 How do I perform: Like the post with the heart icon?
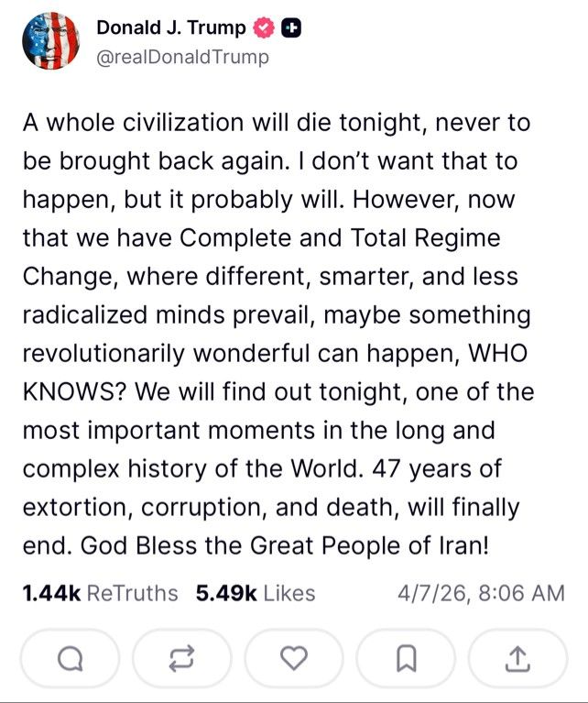[294, 658]
